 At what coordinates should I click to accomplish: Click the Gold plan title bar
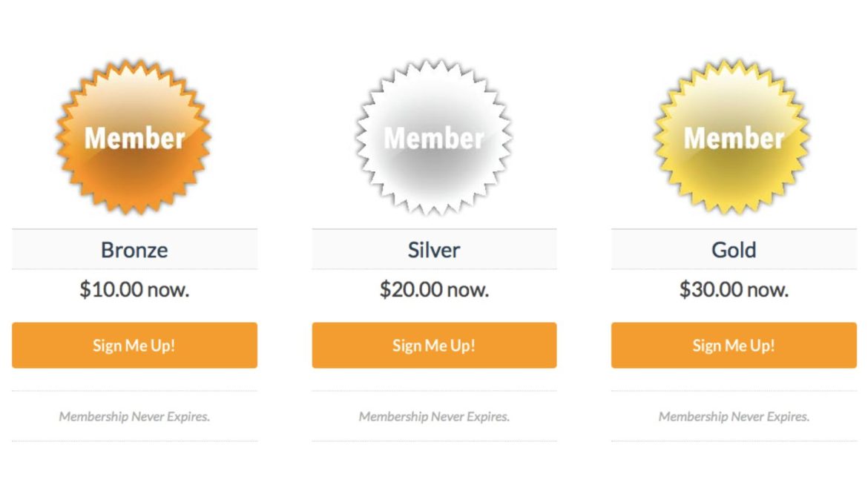tap(733, 250)
